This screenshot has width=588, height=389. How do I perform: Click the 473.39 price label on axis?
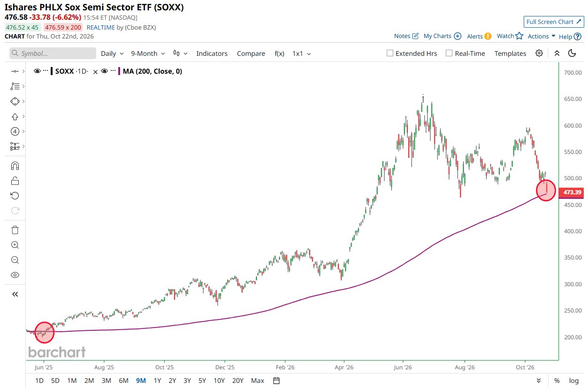coord(572,192)
